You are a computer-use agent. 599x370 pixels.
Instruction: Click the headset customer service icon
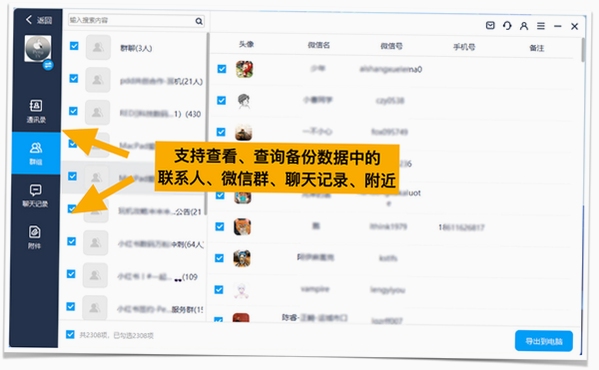[x=507, y=26]
